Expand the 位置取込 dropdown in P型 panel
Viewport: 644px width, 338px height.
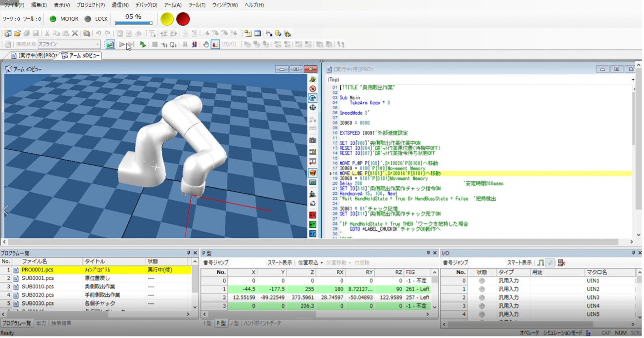coord(310,262)
